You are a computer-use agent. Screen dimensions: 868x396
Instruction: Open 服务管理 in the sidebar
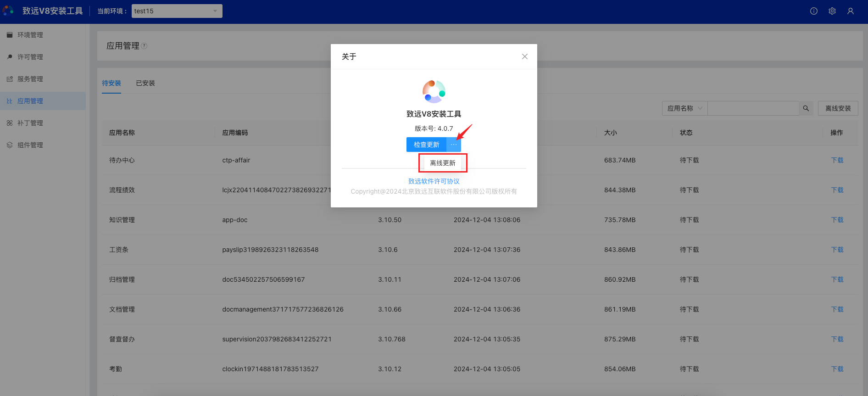coord(43,79)
